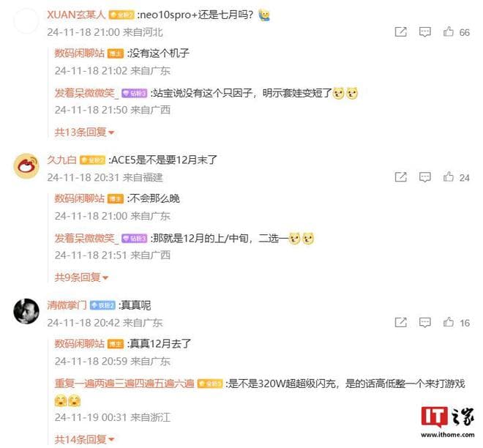Image resolution: width=483 pixels, height=448 pixels.
Task: Open 数码闲聊站 profile from 没有这个机子 reply
Action: [x=80, y=53]
